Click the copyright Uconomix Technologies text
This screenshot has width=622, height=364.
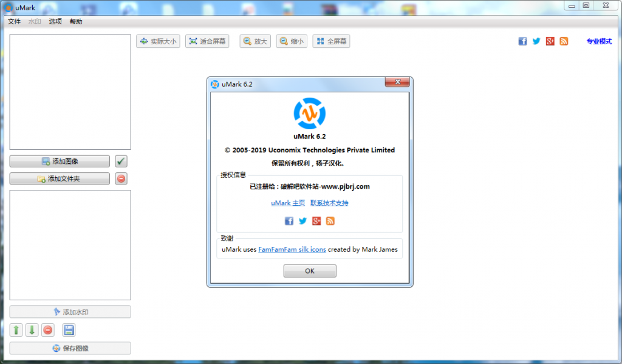point(310,150)
